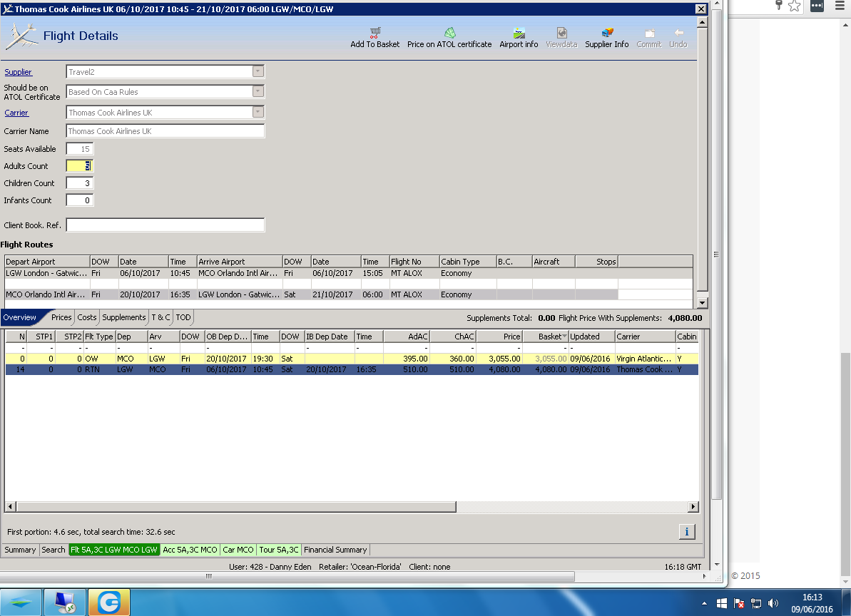
Task: Click the Action Center flag icon
Action: click(x=739, y=603)
